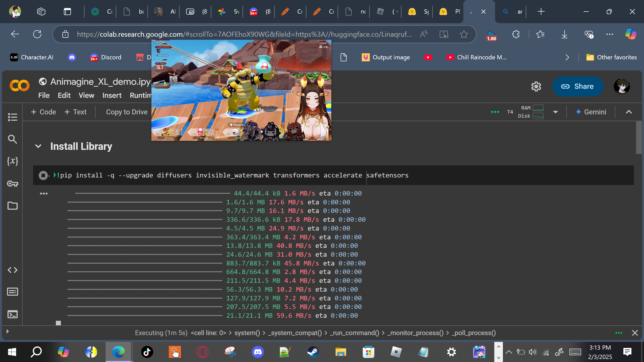Switch to the Pl Hugging Face tab
The image size is (644, 362).
tap(450, 12)
